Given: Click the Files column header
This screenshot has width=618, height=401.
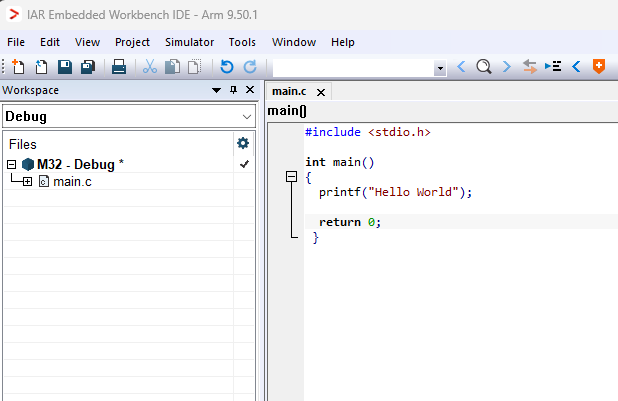Looking at the screenshot, I should pos(118,144).
